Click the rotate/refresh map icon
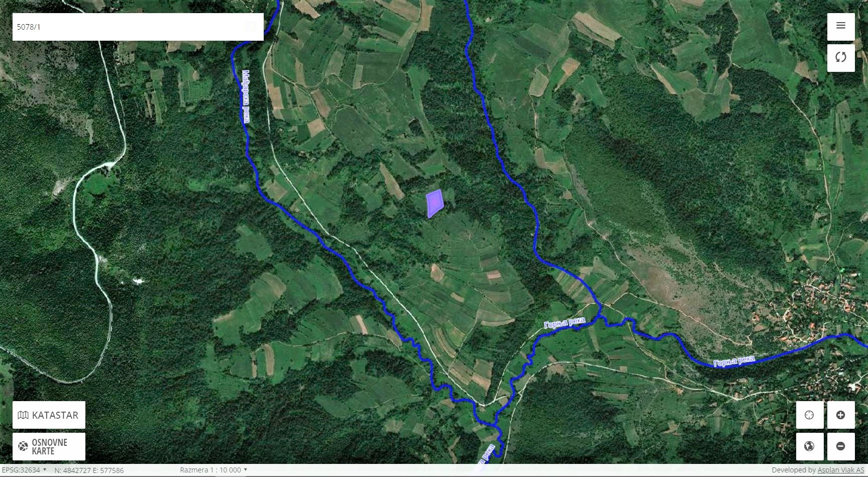 (841, 57)
